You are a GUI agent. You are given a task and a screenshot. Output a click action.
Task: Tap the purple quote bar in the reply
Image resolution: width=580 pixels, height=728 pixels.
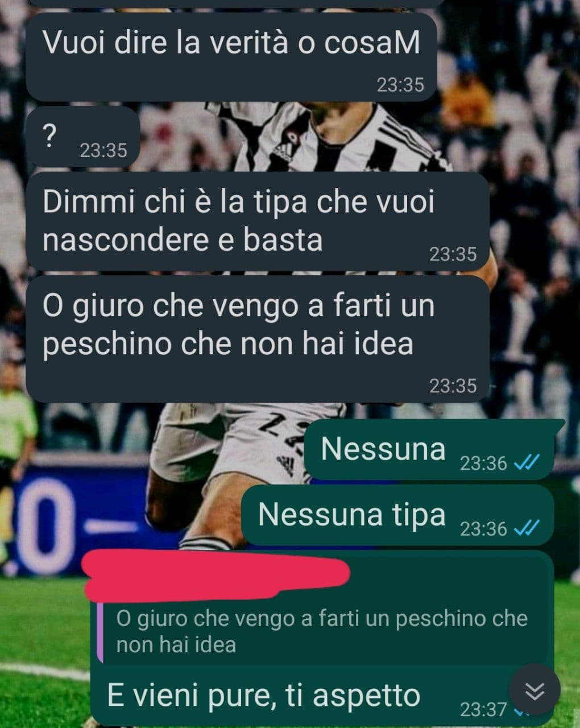(100, 631)
